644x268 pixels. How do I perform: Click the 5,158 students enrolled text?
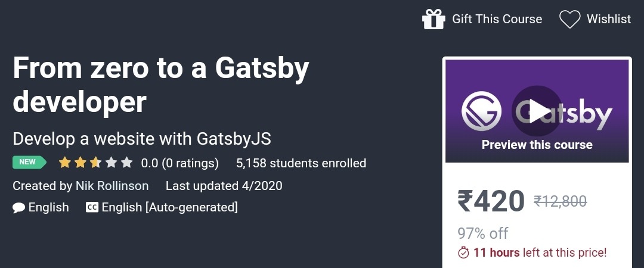click(301, 163)
